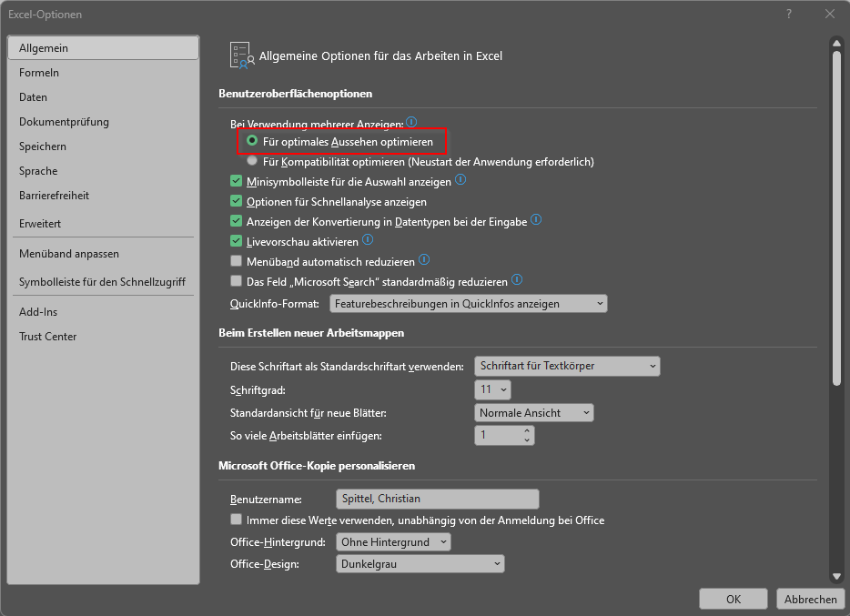Click info icon beside Datentypen conversion option
Screen dimensions: 850x616
pos(536,219)
